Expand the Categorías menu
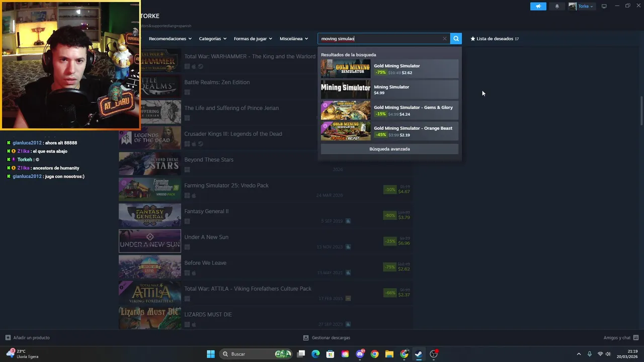Viewport: 644px width, 362px height. pos(212,39)
